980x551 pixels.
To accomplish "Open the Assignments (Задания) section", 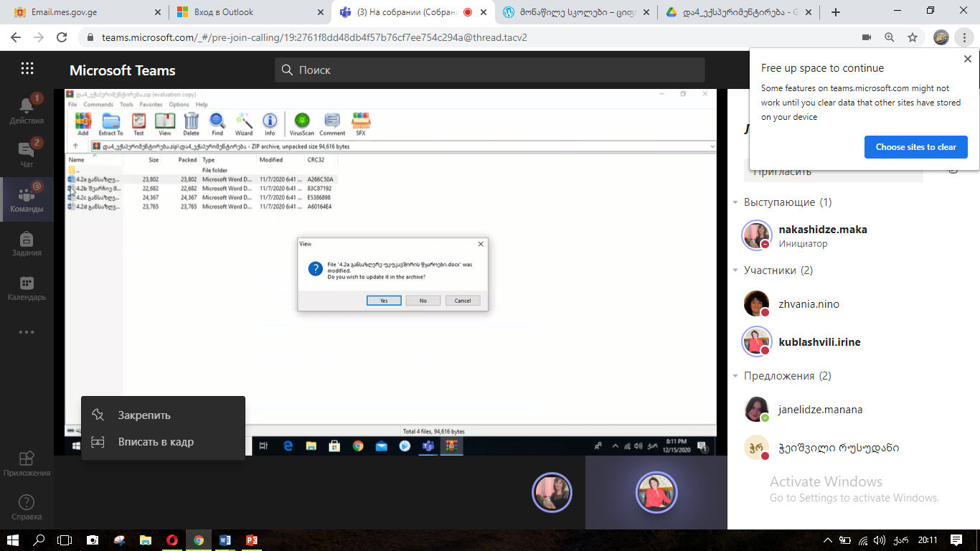I will point(27,244).
